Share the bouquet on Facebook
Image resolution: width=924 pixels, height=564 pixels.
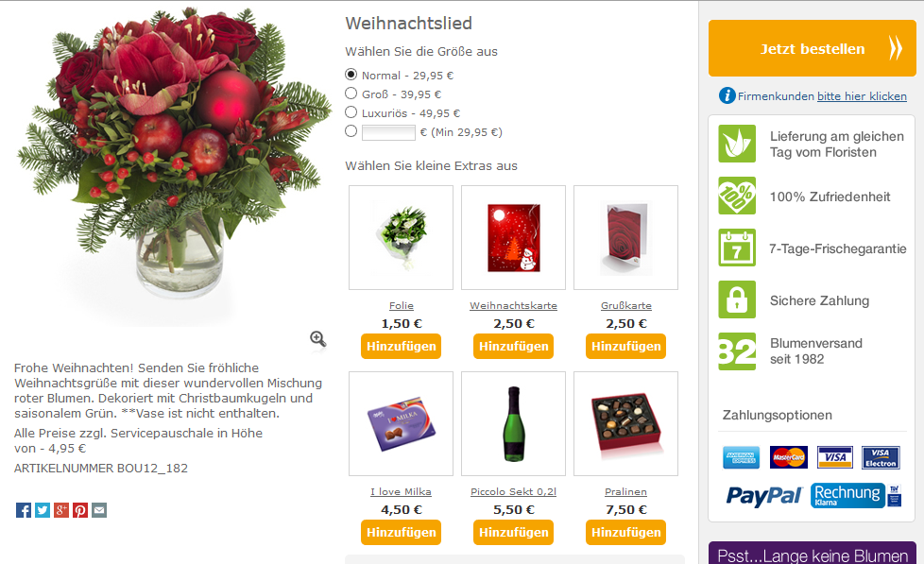coord(24,510)
